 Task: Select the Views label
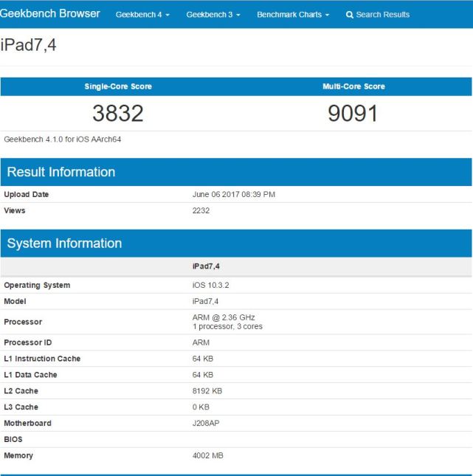[x=15, y=210]
